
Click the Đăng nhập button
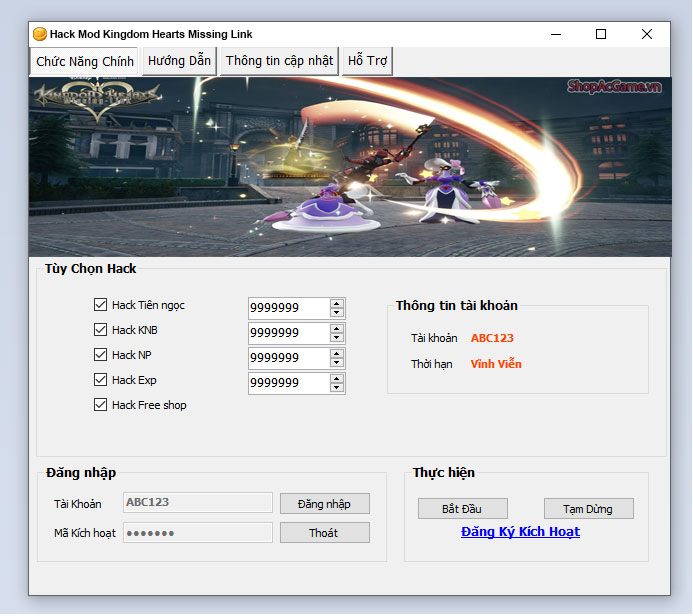[x=325, y=504]
